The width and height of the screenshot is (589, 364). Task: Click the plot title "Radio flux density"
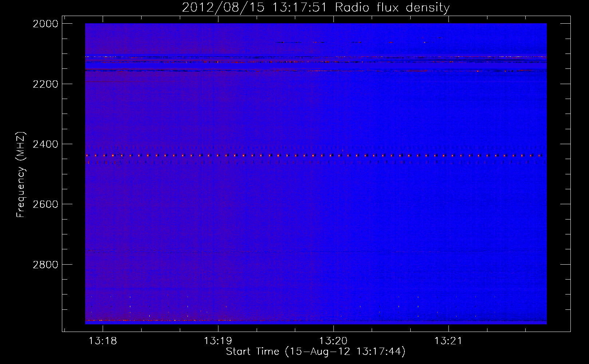tap(392, 8)
